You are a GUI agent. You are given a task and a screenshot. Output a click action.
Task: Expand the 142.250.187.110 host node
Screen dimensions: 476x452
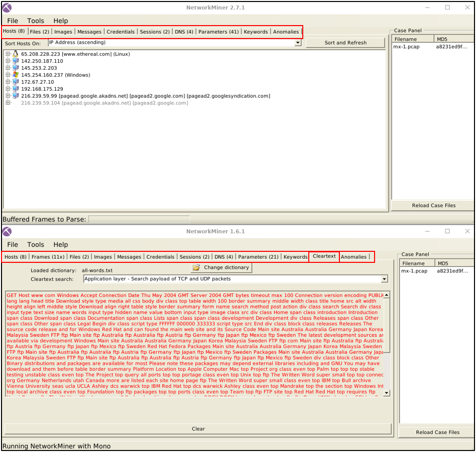8,61
